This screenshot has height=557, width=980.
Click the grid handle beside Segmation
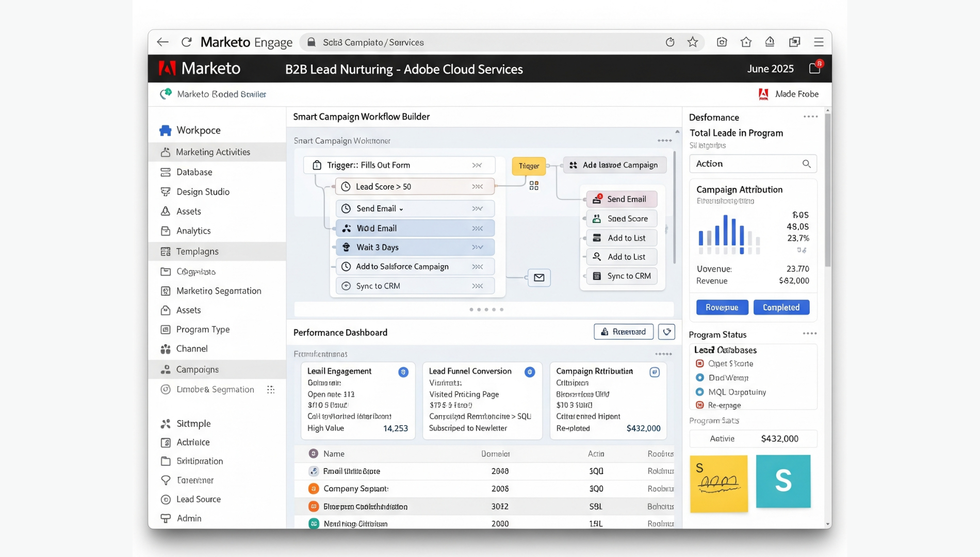[x=271, y=390]
